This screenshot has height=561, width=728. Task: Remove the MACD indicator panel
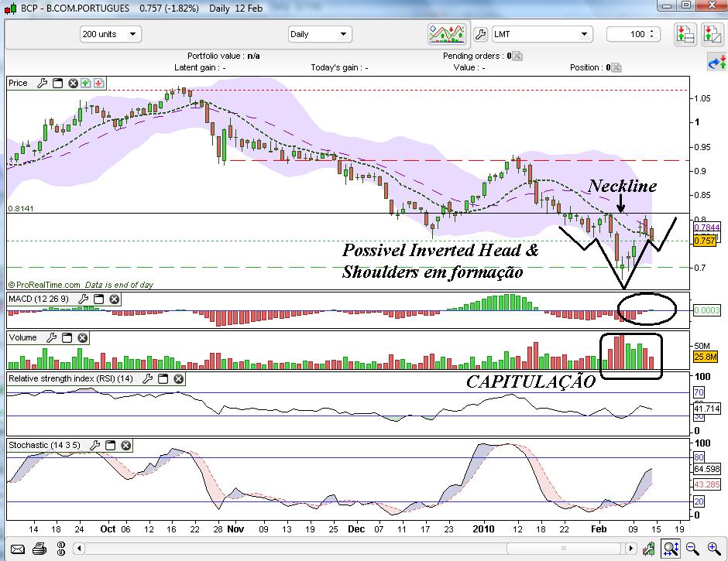point(114,299)
